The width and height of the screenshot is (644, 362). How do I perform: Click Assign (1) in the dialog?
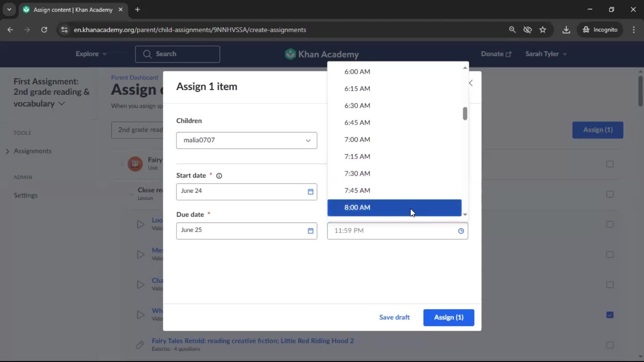click(x=449, y=317)
